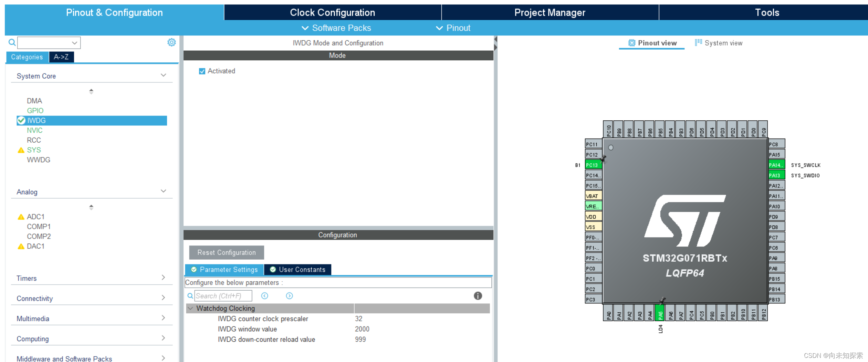Select Pinout view
868x362 pixels.
652,43
